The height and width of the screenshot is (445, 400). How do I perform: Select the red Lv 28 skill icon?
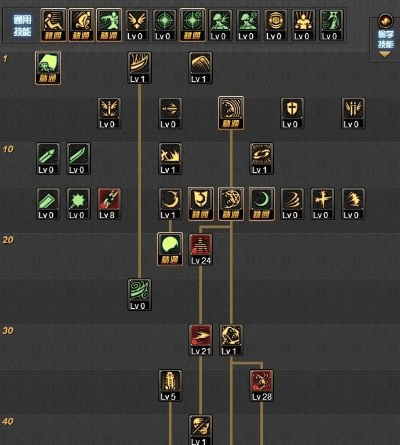[262, 385]
